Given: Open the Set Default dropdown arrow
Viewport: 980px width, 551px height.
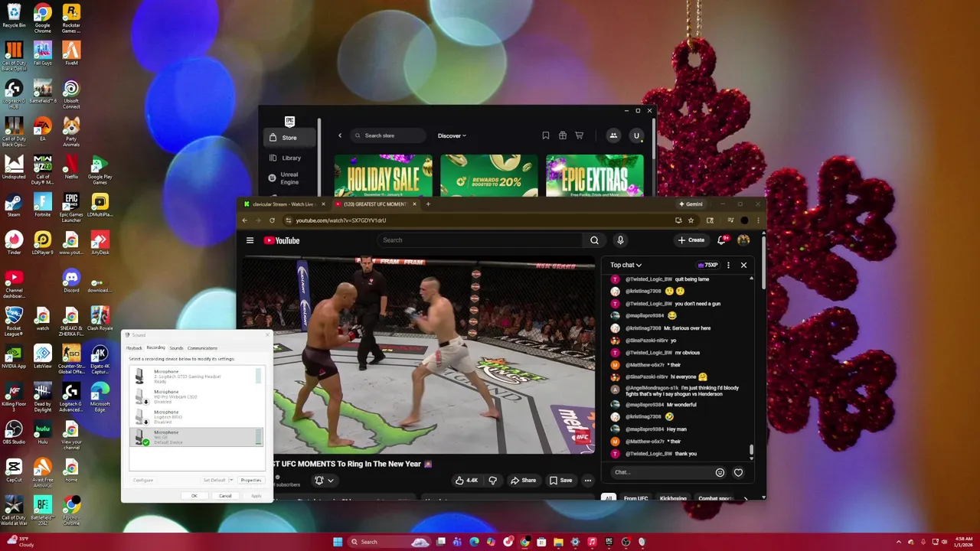Looking at the screenshot, I should pos(231,480).
